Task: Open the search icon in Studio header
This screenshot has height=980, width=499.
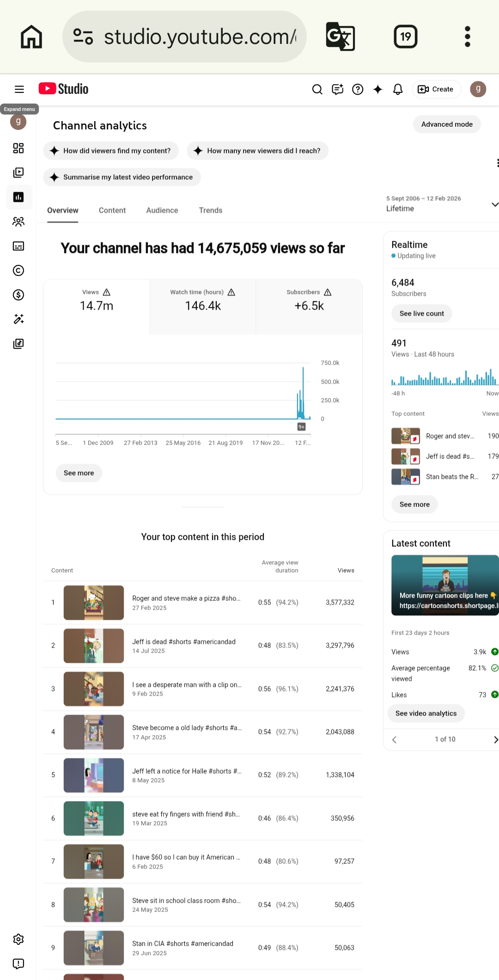Action: point(317,89)
